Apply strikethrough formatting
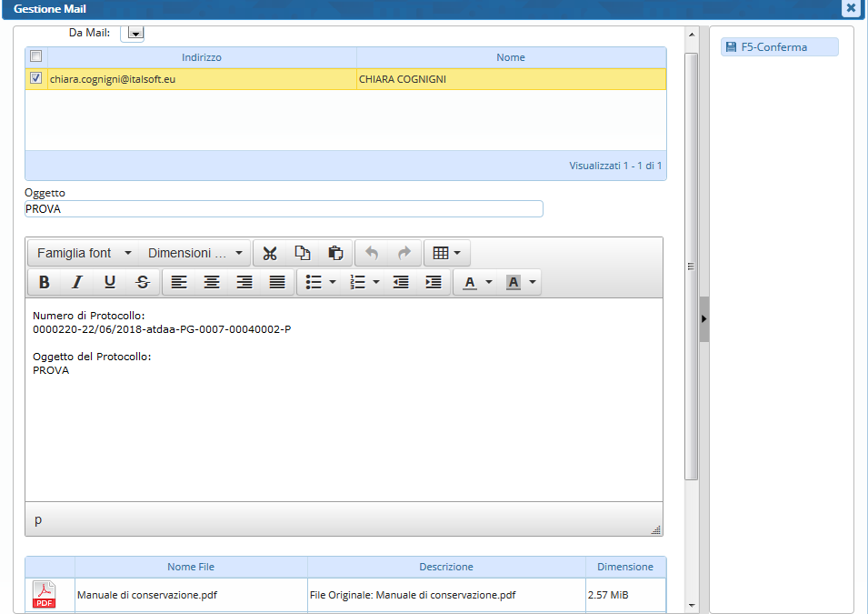This screenshot has width=868, height=614. pyautogui.click(x=143, y=283)
